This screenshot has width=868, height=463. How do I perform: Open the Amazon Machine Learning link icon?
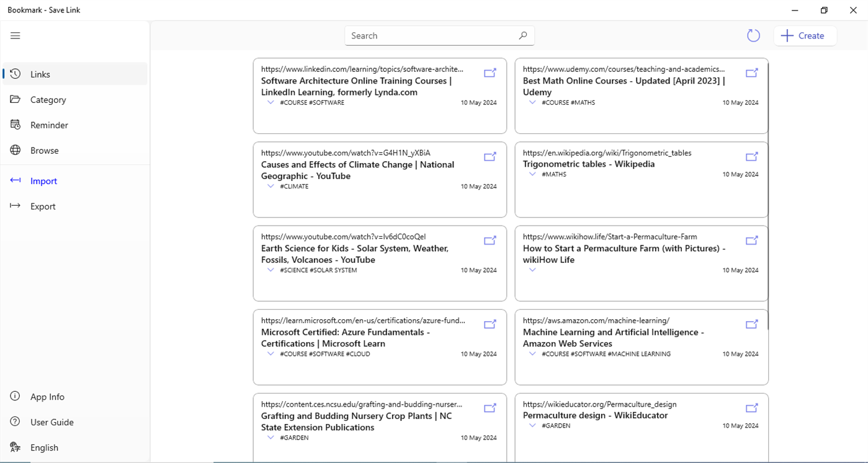751,324
